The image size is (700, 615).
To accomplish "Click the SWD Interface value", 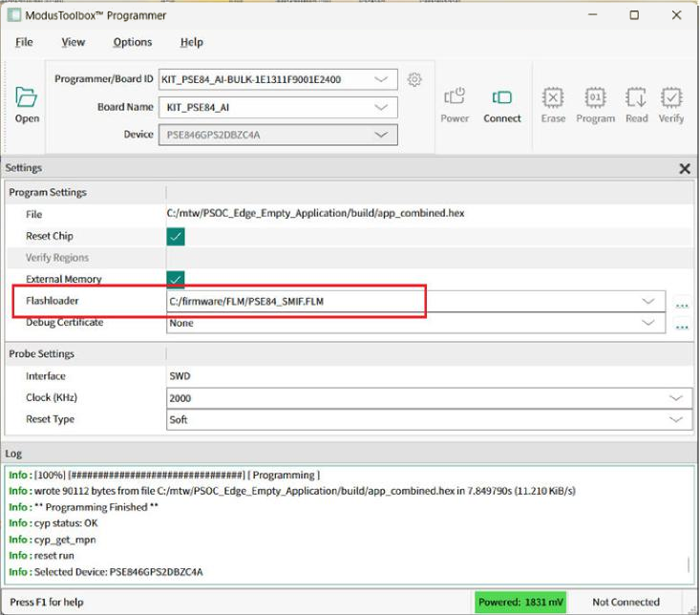I will 180,376.
